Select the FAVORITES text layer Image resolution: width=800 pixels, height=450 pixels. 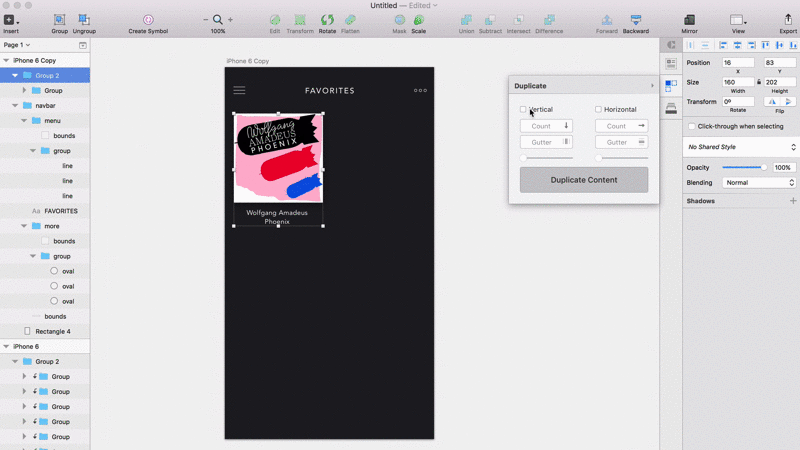(60, 211)
